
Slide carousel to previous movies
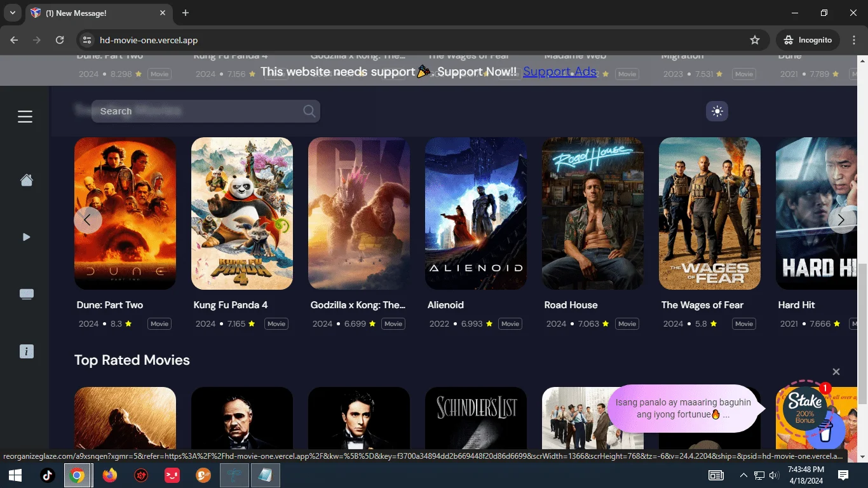(x=88, y=220)
